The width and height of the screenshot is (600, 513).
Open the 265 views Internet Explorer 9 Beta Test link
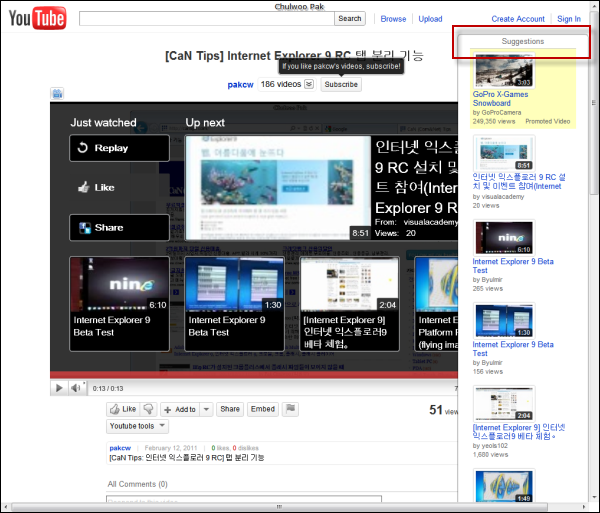[513, 266]
